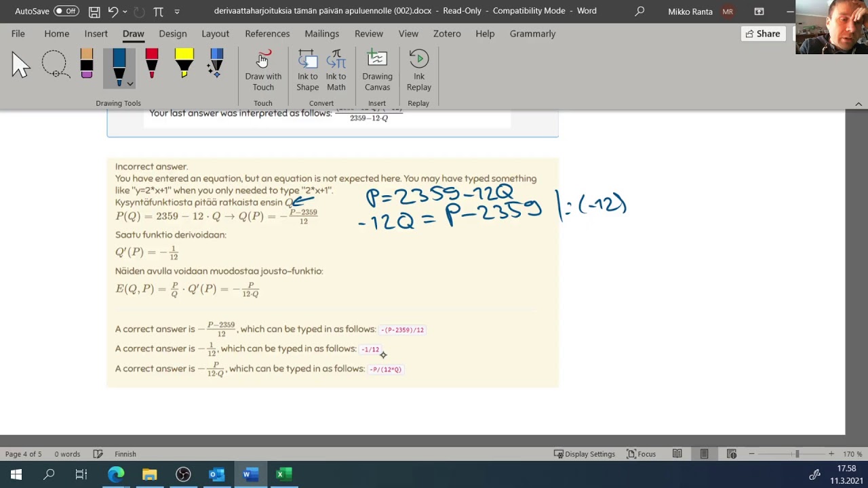Click the Redo button

139,12
